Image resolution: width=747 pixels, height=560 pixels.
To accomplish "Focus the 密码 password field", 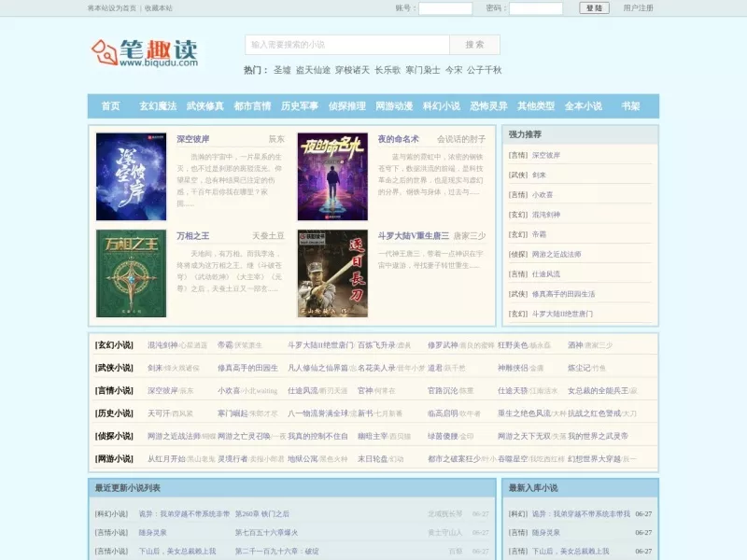I will tap(536, 8).
